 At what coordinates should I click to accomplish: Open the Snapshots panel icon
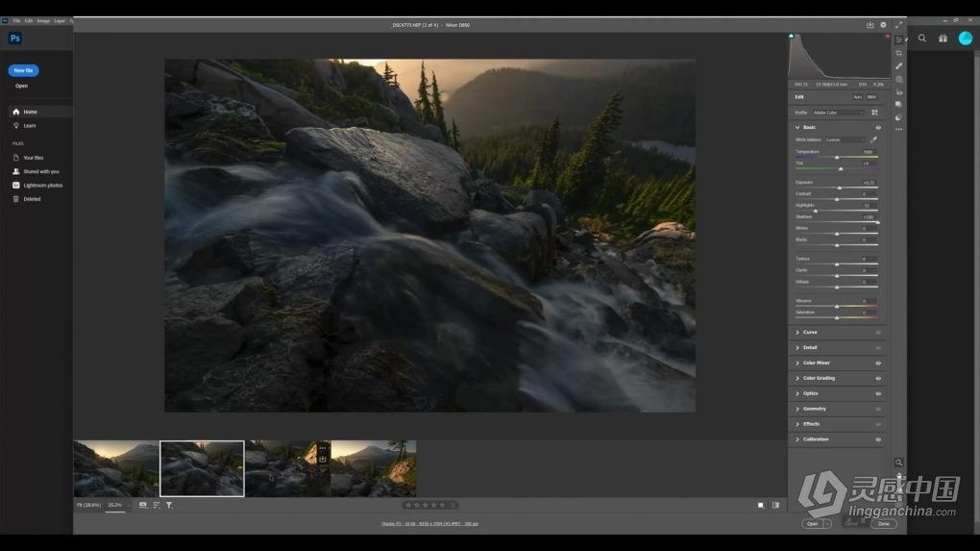tap(898, 105)
